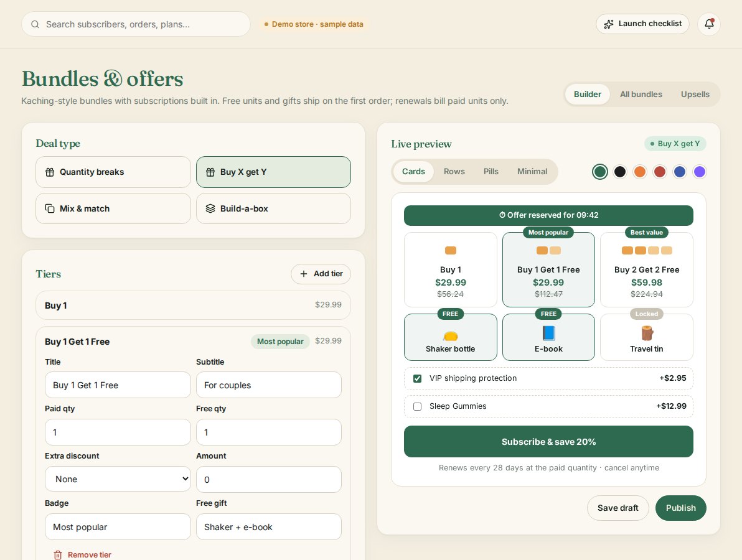Pick the purple theme color swatch
Screen dimensions: 742x560
[x=700, y=172]
